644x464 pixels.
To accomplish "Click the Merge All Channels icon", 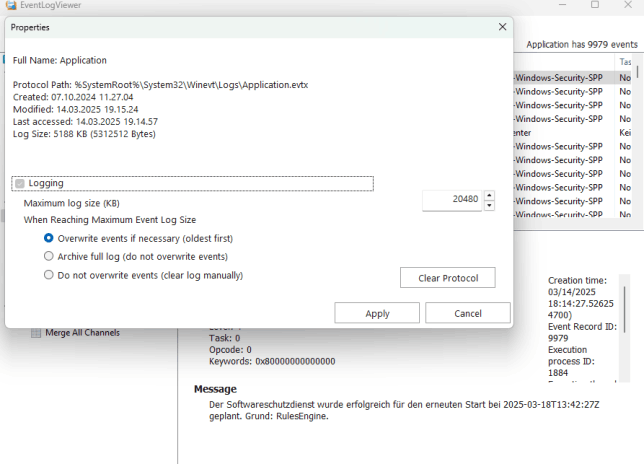I will tap(37, 333).
